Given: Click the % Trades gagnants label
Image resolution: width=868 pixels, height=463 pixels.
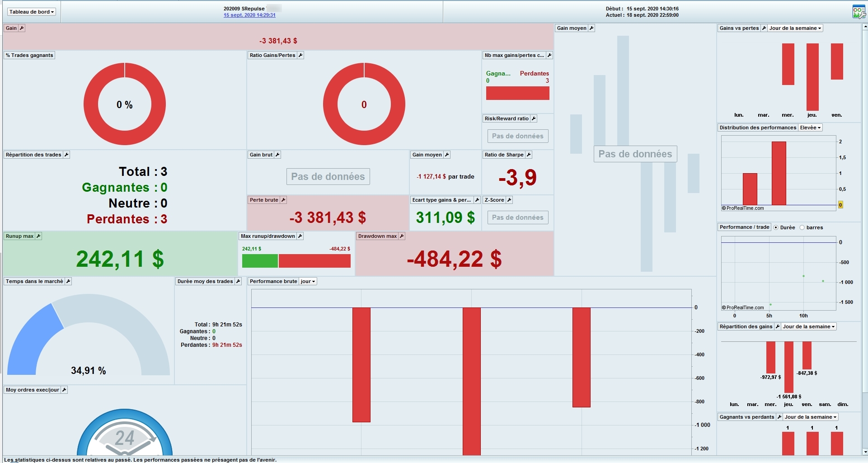Looking at the screenshot, I should pos(29,55).
